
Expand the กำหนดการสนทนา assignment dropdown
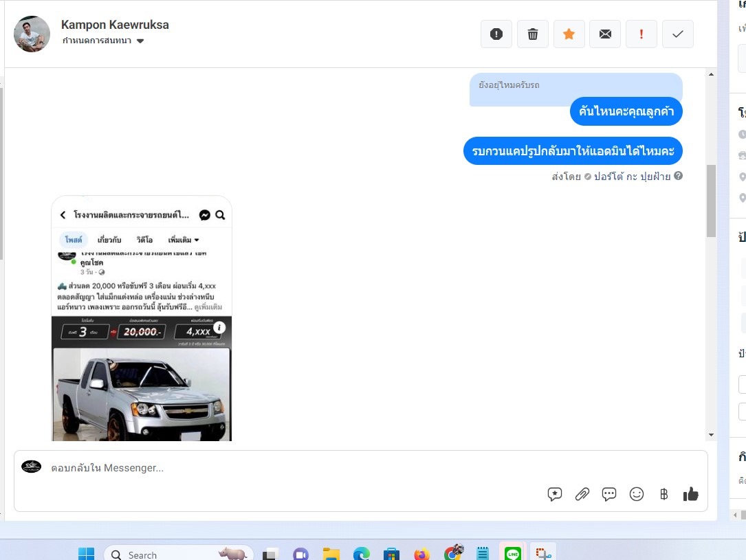tap(102, 41)
